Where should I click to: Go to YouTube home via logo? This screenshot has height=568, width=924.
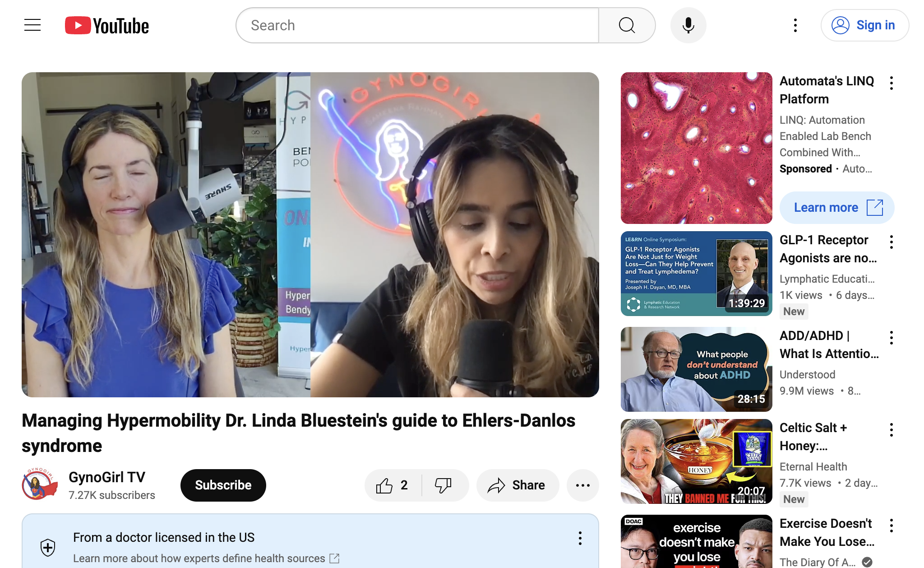(x=107, y=26)
